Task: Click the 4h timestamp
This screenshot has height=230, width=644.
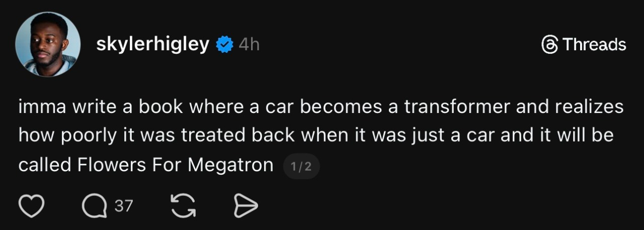Action: pos(249,45)
